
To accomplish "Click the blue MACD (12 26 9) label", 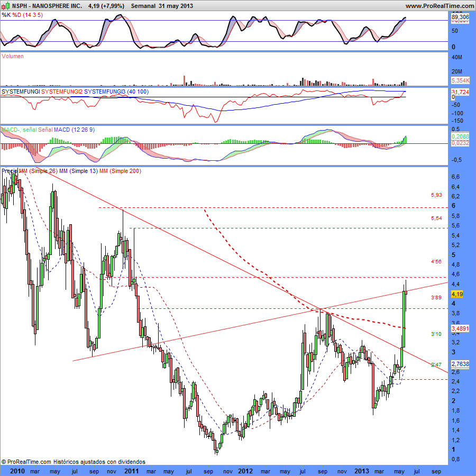I will pos(73,130).
